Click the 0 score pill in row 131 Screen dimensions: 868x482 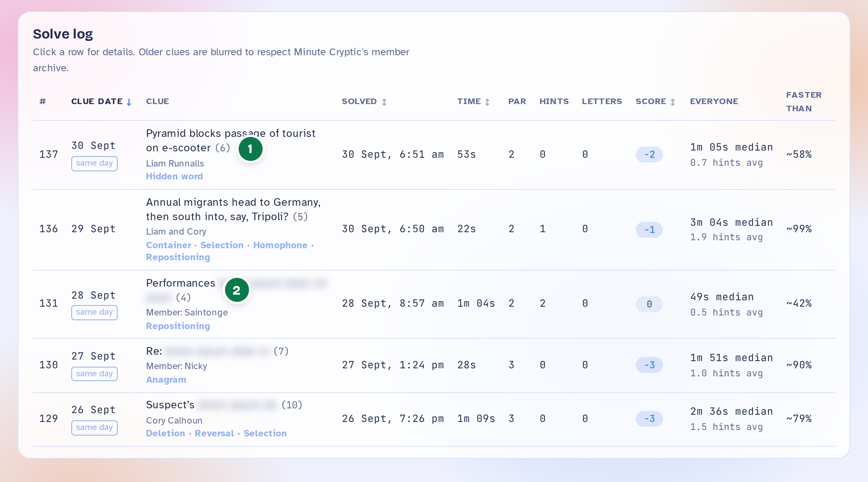[649, 304]
